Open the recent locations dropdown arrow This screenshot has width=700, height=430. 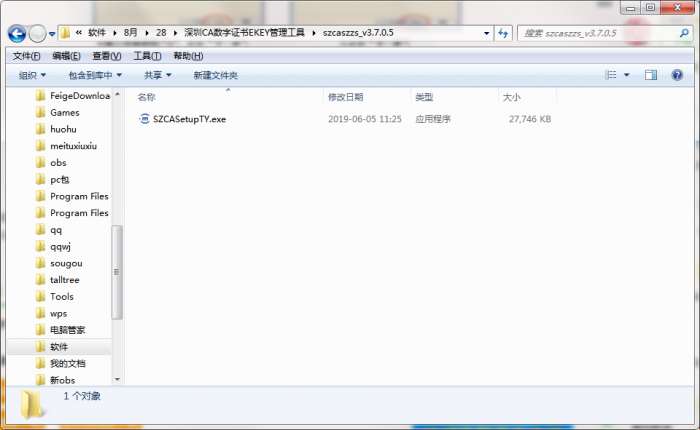(x=52, y=34)
